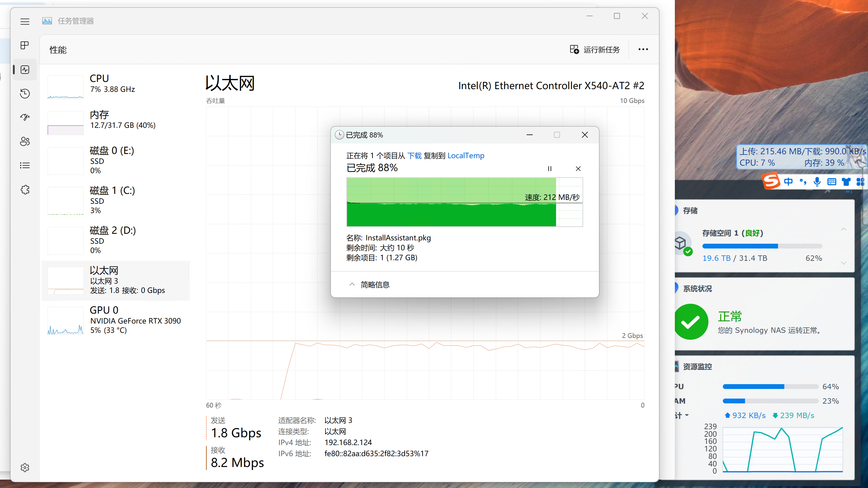This screenshot has width=868, height=488.
Task: Toggle Sogou input Chinese mode 中
Action: (x=788, y=182)
